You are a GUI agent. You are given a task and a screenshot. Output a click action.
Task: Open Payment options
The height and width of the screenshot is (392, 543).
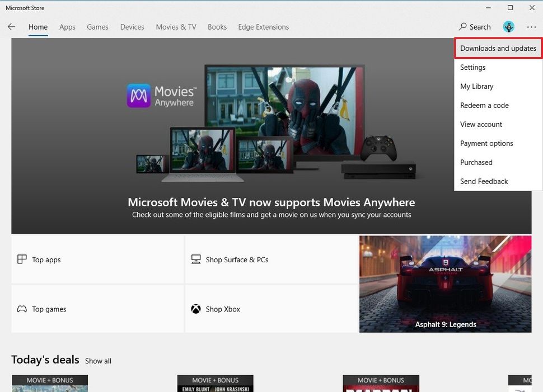click(486, 143)
